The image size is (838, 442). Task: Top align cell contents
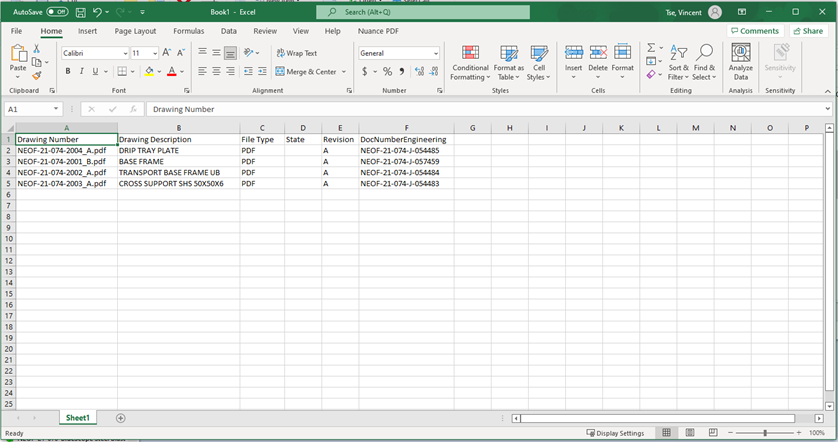tap(202, 52)
